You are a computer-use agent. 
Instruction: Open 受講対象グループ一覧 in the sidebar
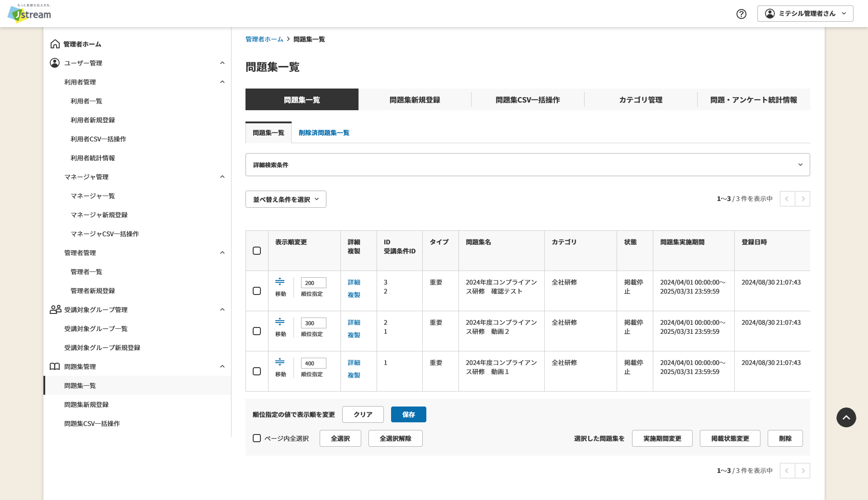[x=96, y=328]
